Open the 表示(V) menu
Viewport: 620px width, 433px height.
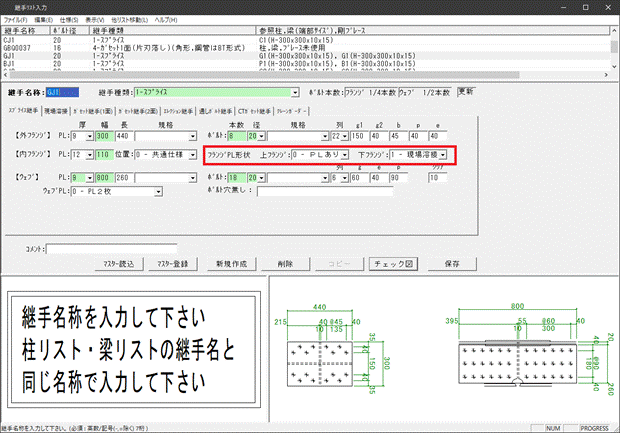[x=95, y=20]
